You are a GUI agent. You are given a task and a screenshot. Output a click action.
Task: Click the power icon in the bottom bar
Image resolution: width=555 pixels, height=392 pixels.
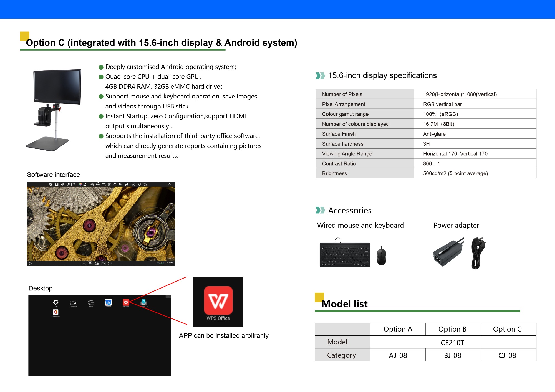[30, 264]
